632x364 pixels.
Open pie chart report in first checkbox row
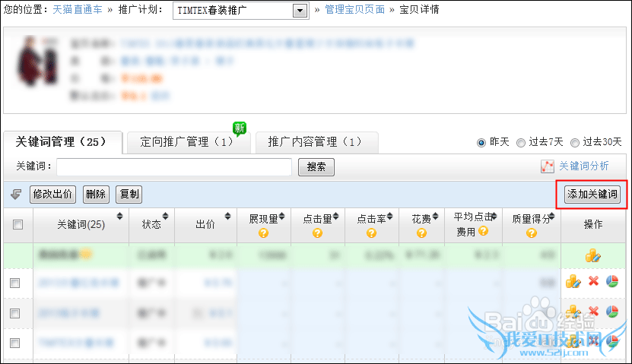(612, 281)
